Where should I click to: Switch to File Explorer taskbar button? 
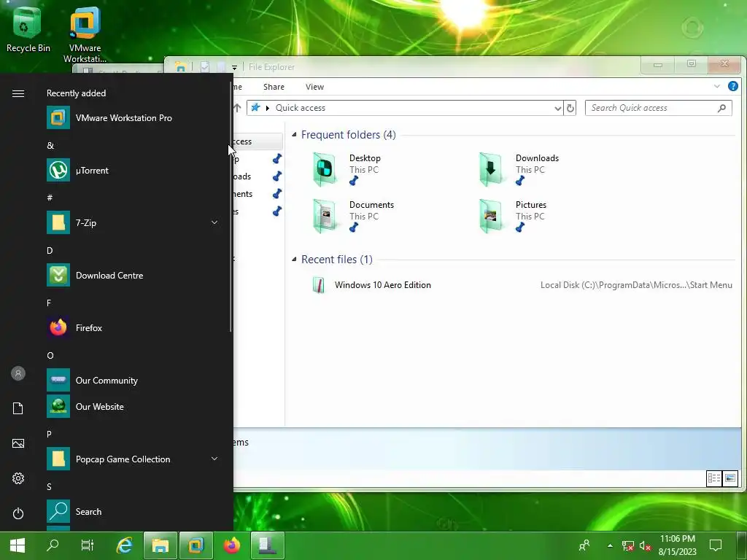(160, 545)
